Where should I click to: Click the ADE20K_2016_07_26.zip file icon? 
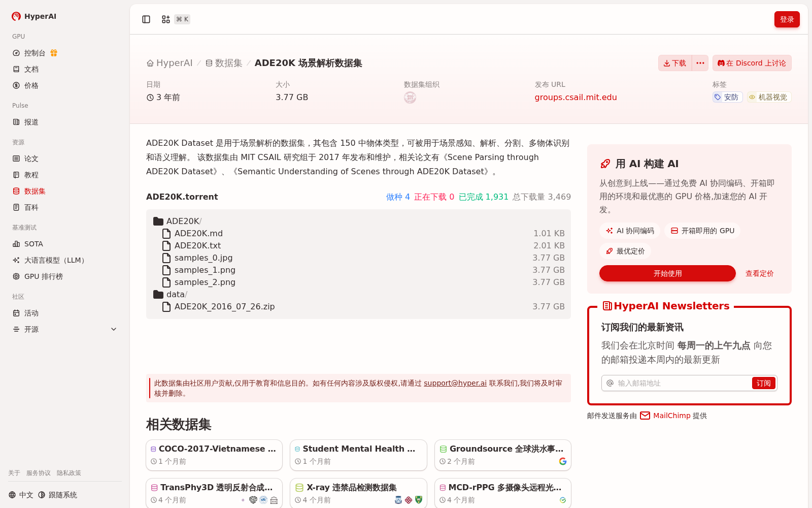(166, 307)
